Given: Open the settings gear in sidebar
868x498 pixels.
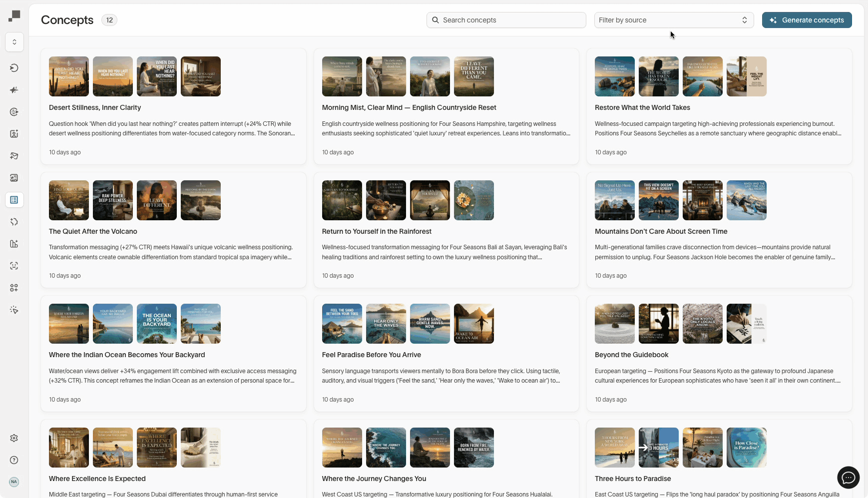Looking at the screenshot, I should pos(14,438).
